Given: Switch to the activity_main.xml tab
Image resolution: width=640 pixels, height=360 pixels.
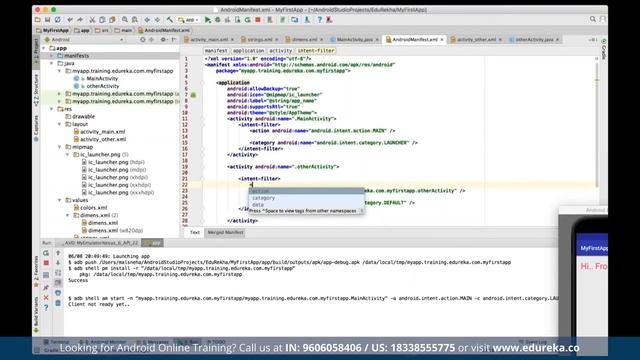Looking at the screenshot, I should 209,40.
